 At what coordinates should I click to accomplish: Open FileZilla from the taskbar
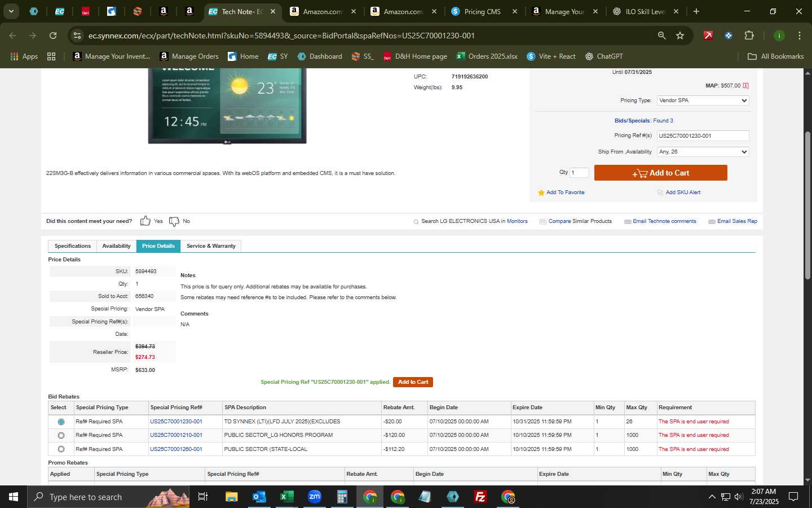tap(480, 497)
